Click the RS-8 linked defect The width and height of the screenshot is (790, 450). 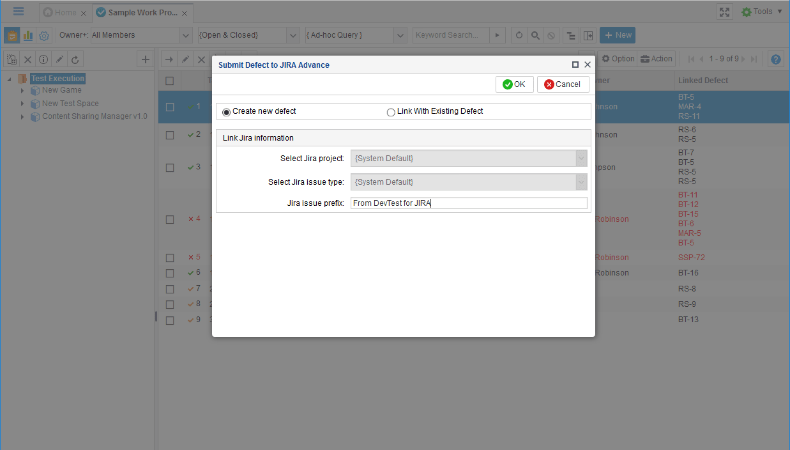click(687, 289)
